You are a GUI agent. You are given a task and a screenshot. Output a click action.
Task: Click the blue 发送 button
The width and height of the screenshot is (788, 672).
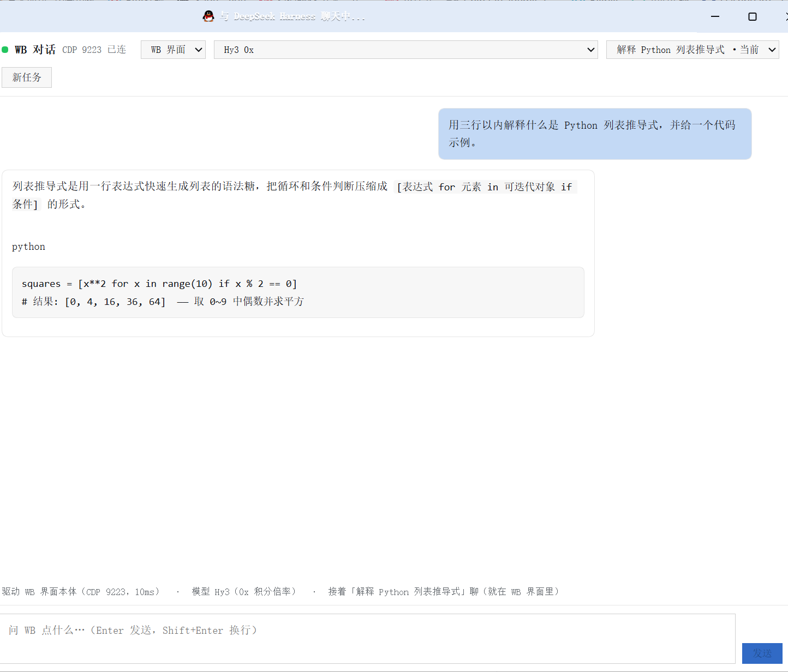(762, 653)
